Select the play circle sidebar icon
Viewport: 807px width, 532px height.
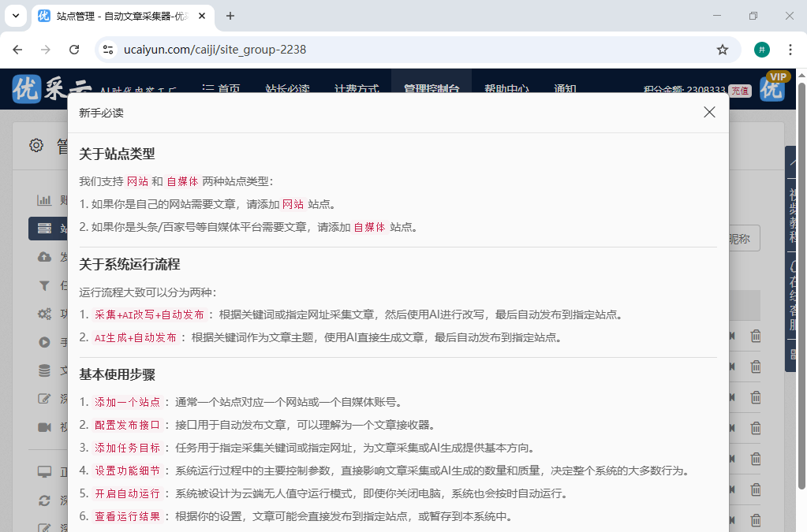(x=45, y=342)
